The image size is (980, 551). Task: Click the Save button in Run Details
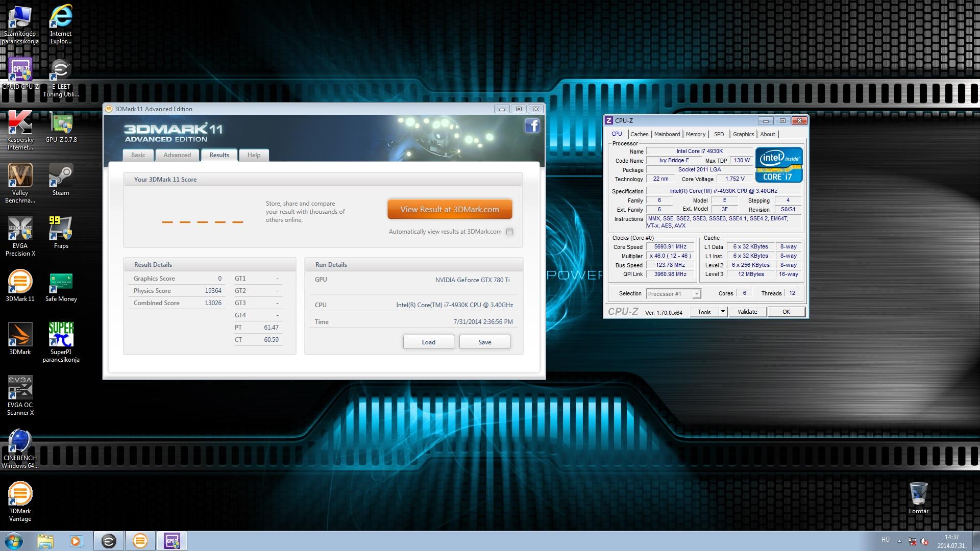(x=484, y=342)
